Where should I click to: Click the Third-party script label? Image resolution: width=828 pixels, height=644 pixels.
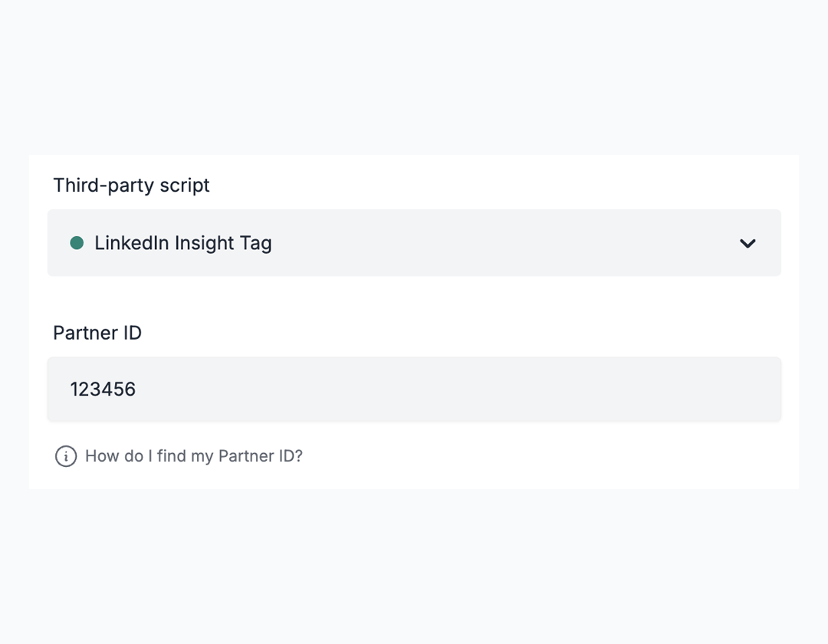131,185
